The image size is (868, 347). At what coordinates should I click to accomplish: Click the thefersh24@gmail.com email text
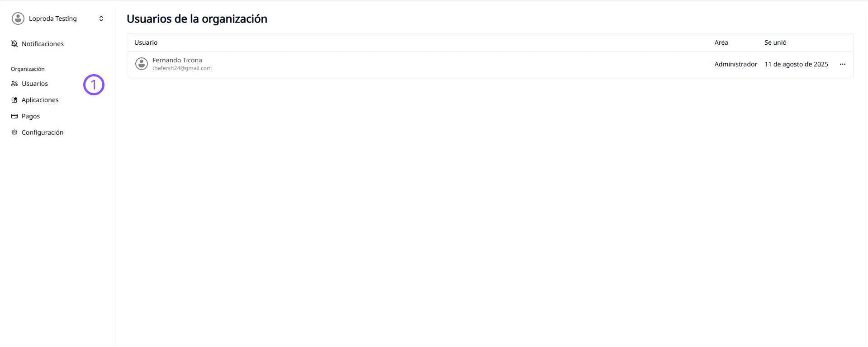pyautogui.click(x=182, y=68)
